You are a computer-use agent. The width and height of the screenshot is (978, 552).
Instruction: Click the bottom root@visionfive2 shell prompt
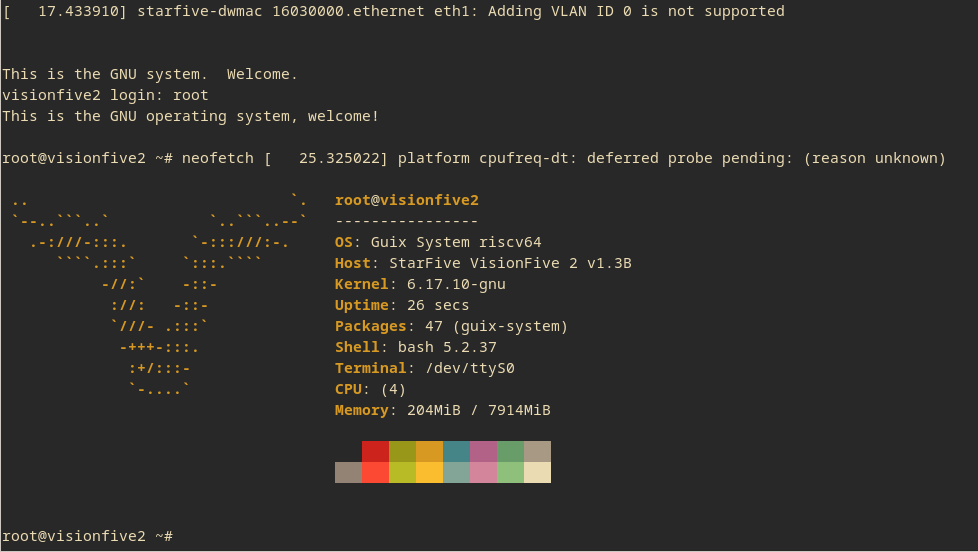coord(88,536)
